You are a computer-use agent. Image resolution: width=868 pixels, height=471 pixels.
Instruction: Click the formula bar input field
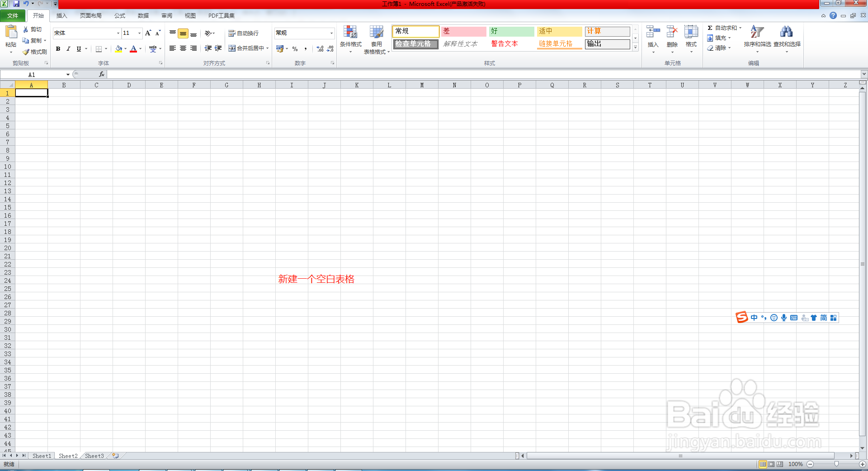point(484,75)
